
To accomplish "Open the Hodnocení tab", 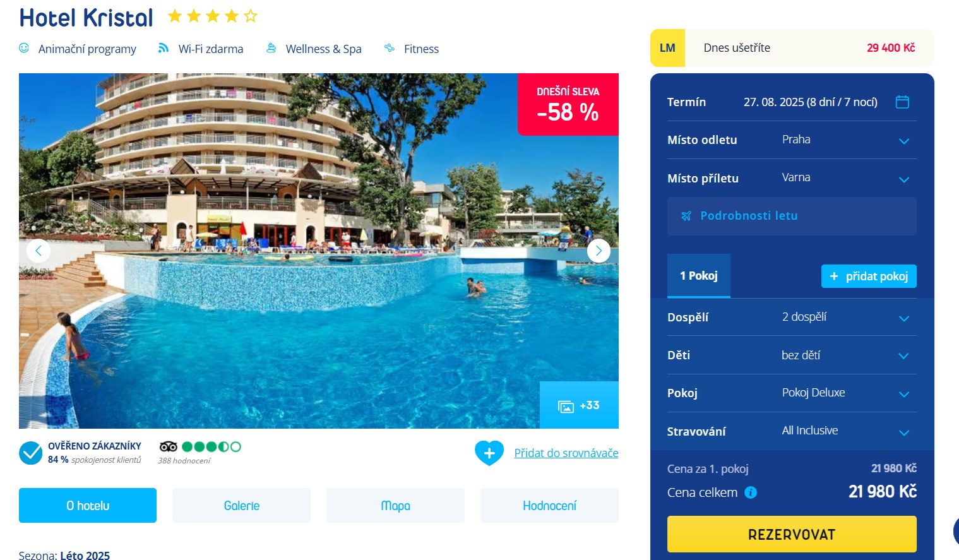I will click(549, 505).
